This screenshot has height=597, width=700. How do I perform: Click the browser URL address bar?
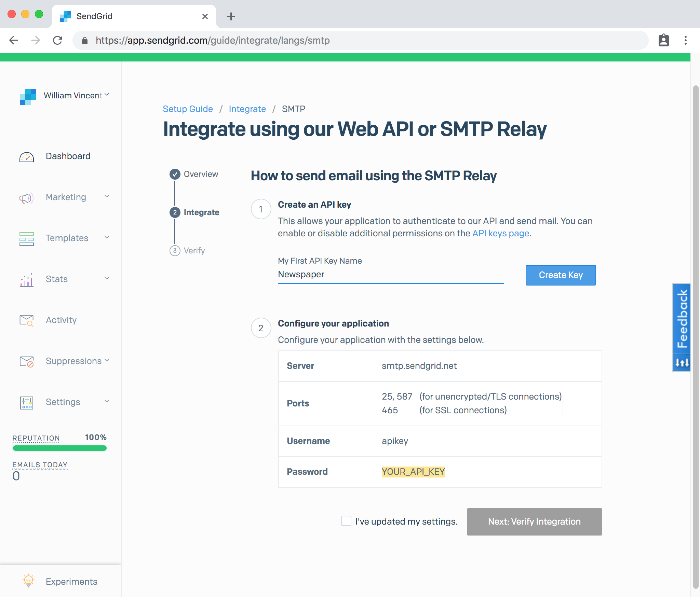point(361,40)
